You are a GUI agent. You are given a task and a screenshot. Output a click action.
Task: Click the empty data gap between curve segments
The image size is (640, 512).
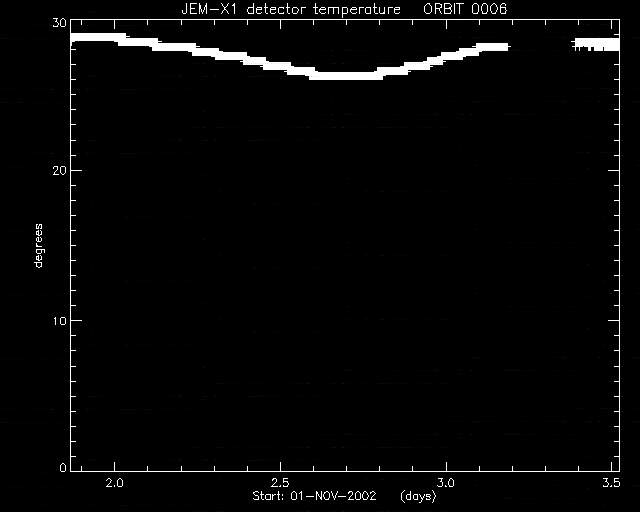pyautogui.click(x=540, y=46)
